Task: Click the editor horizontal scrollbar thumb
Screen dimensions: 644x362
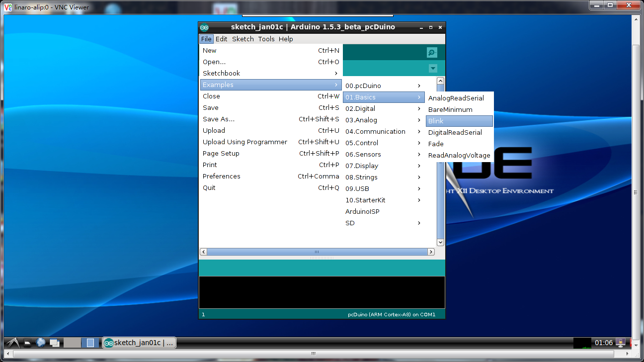Action: [x=317, y=252]
